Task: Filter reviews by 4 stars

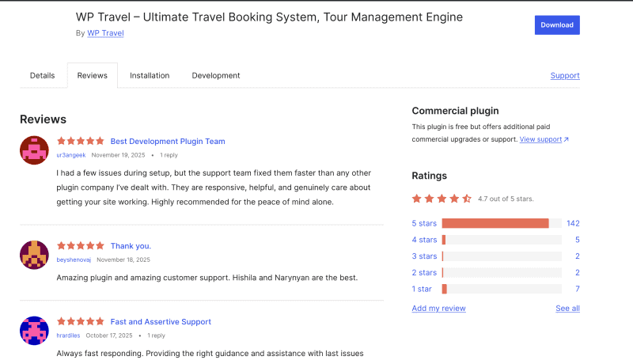Action: pyautogui.click(x=424, y=240)
